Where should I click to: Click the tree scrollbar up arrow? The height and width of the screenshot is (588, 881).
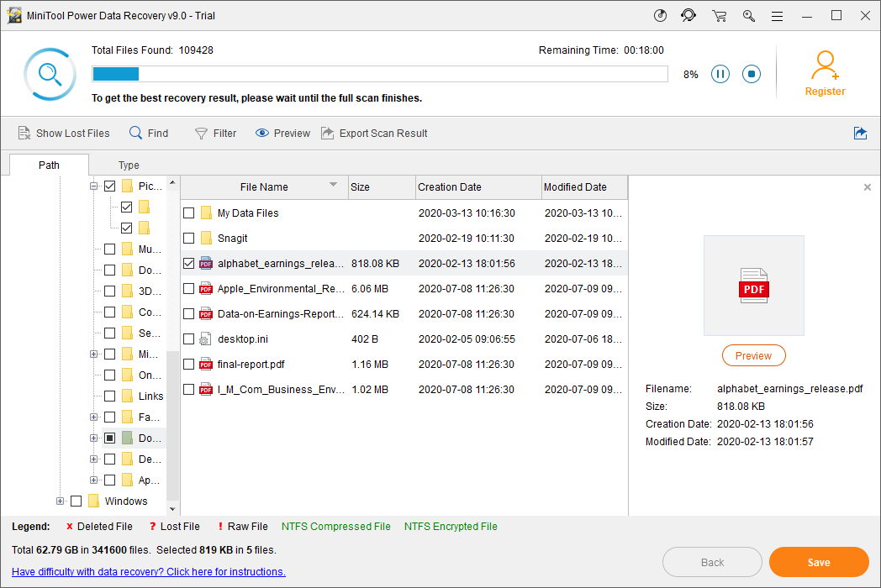pos(172,182)
